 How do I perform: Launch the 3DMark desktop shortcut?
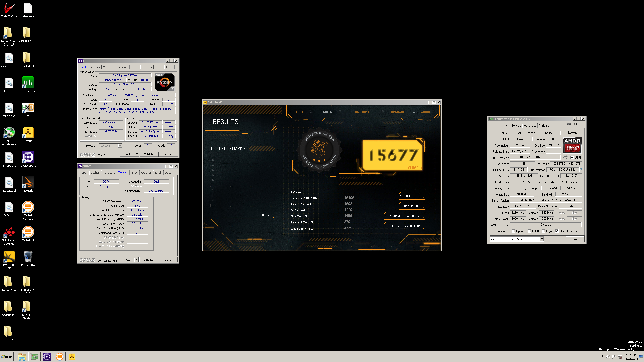(28, 184)
